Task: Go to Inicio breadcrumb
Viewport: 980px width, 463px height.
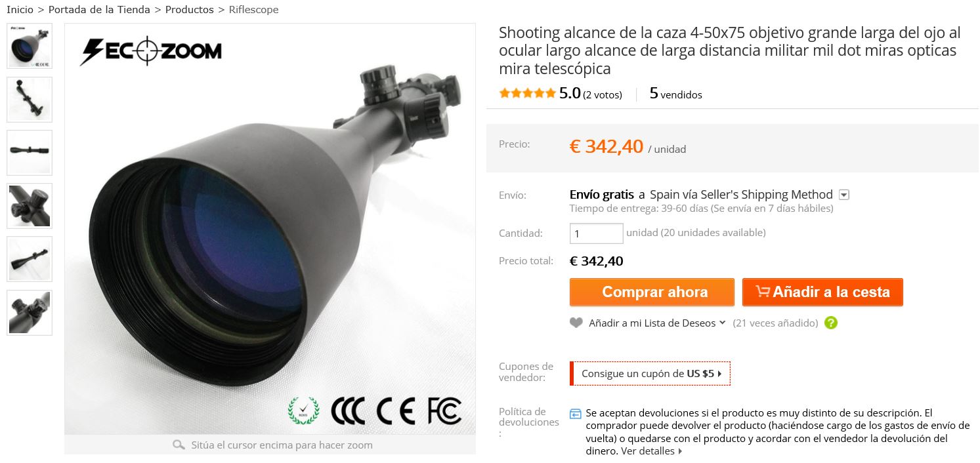Action: pos(20,10)
